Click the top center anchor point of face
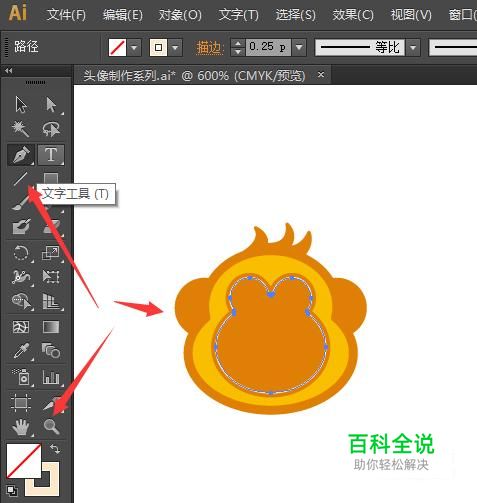Image resolution: width=477 pixels, height=503 pixels. [x=271, y=295]
